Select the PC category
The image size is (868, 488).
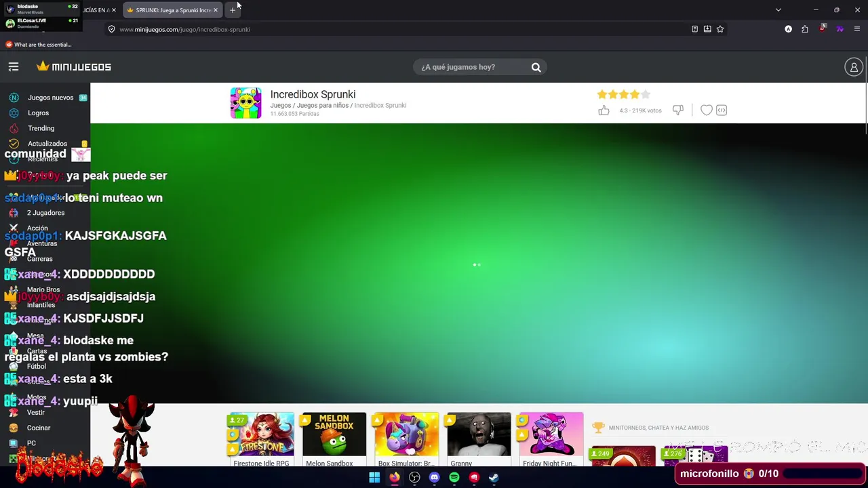(x=31, y=443)
